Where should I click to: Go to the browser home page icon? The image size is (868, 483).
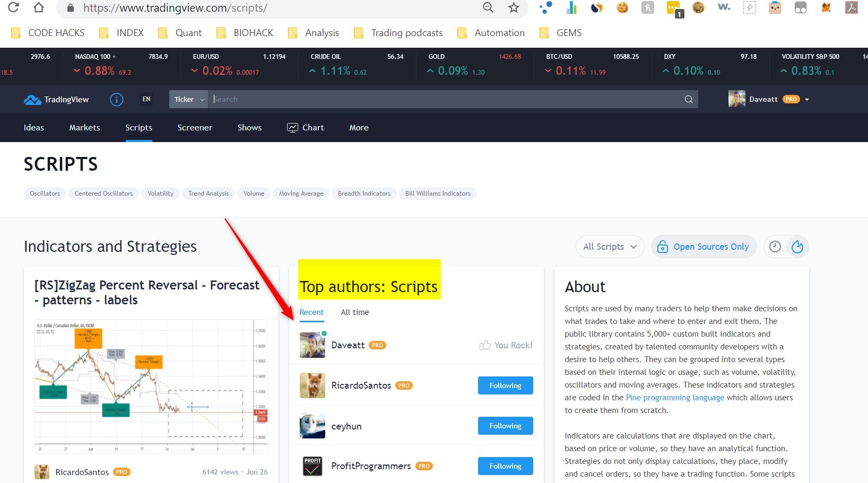pos(39,7)
